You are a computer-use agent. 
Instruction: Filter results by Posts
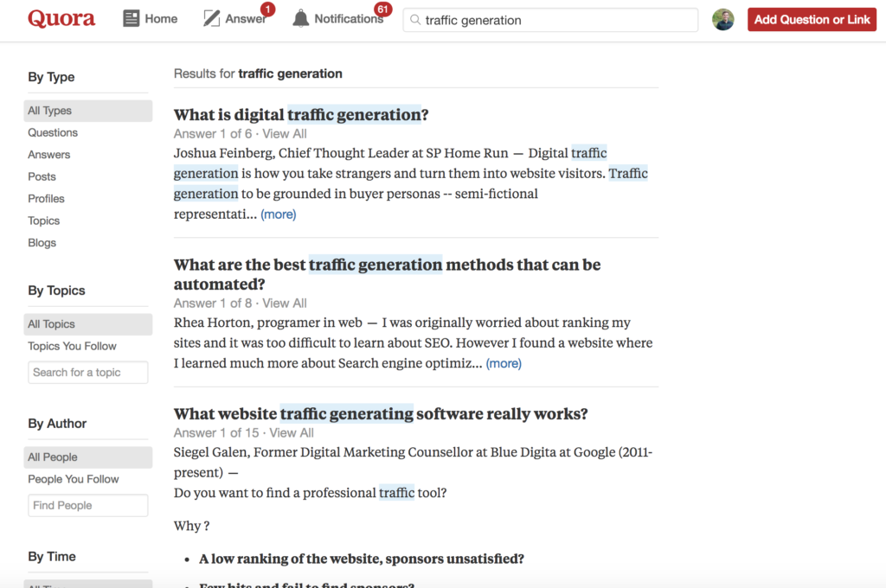[x=42, y=176]
